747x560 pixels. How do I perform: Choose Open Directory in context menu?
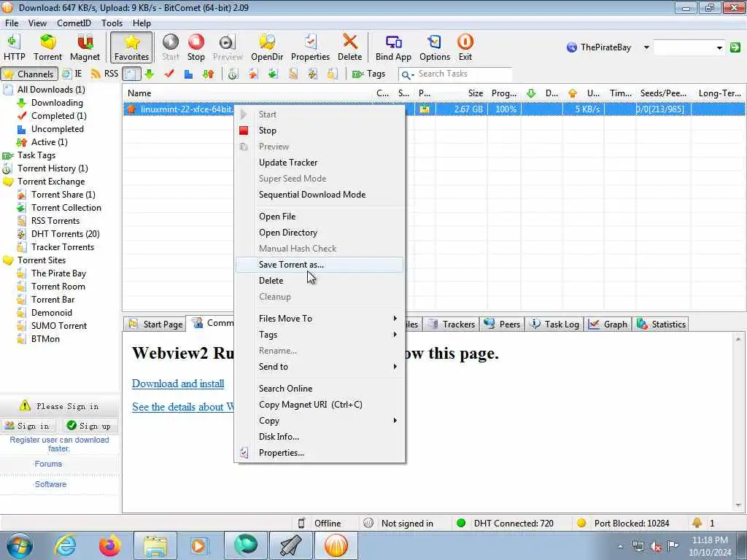tap(320, 233)
